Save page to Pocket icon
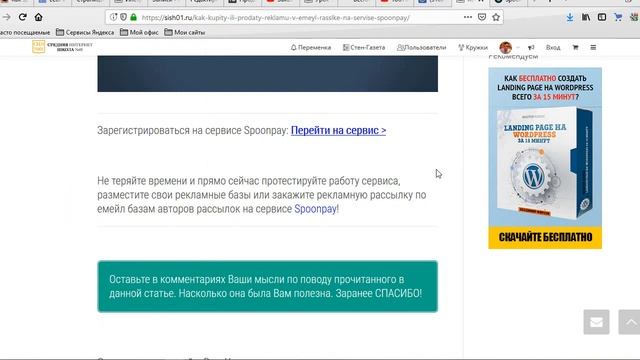 [482, 17]
